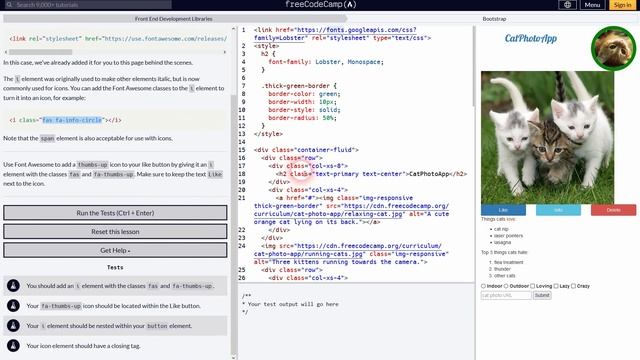This screenshot has width=640, height=360.
Task: Click flask icon beside 'nested within your button' test
Action: coord(13,325)
